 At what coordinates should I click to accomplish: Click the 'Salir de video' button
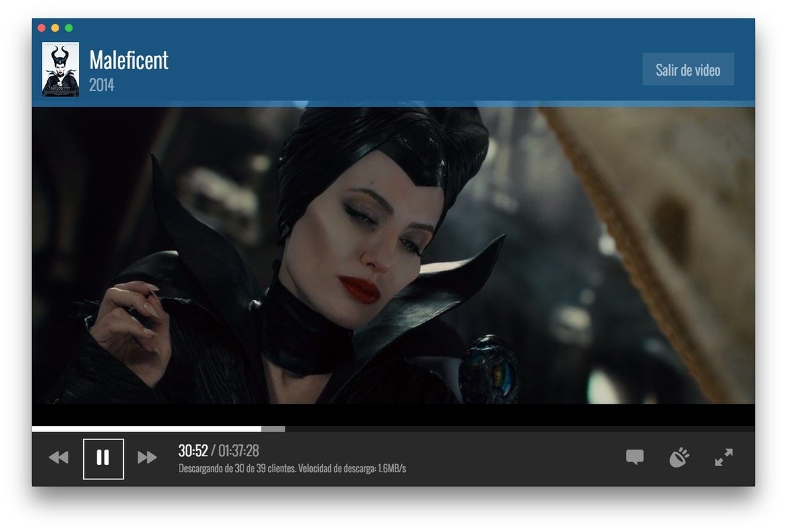coord(688,69)
